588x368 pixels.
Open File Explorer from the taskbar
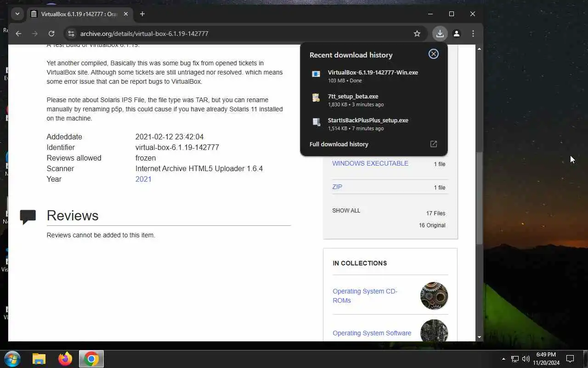click(39, 359)
